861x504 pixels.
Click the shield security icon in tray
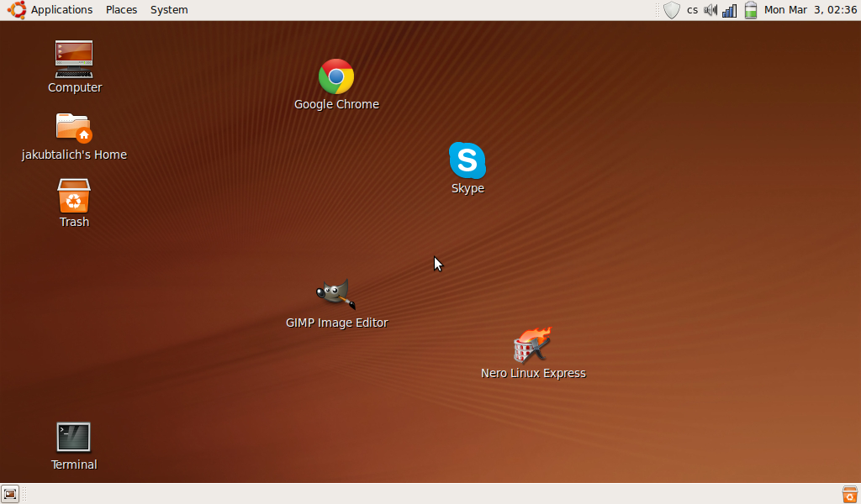click(672, 10)
